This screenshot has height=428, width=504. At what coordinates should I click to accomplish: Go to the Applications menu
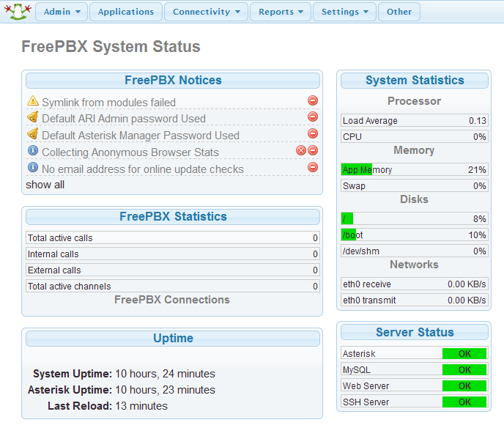(x=126, y=12)
